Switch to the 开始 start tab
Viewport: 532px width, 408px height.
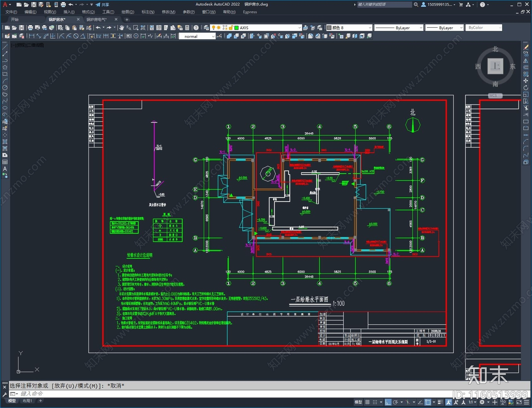coord(15,20)
